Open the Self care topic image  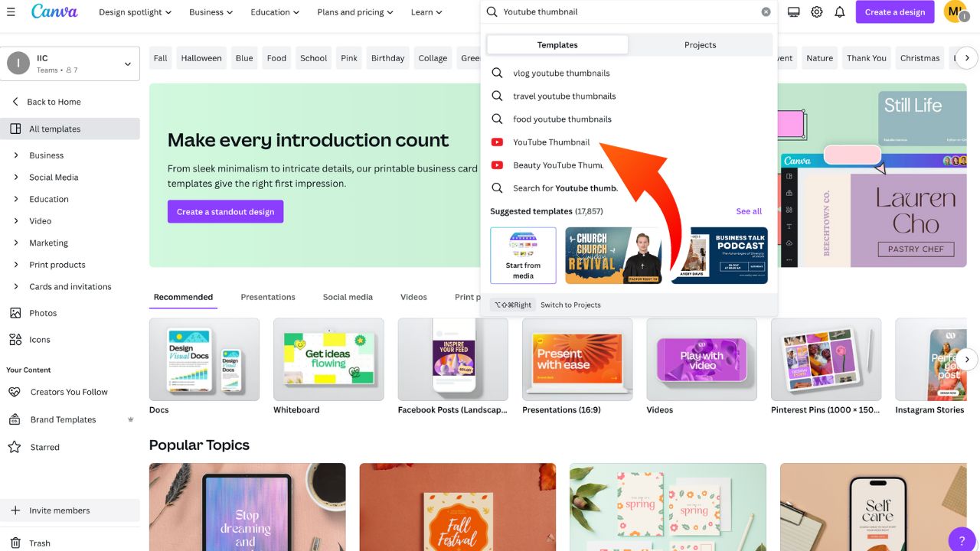tap(874, 507)
